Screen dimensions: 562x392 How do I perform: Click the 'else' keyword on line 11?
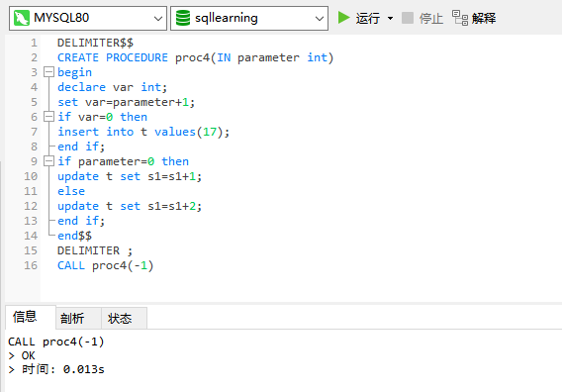[71, 191]
